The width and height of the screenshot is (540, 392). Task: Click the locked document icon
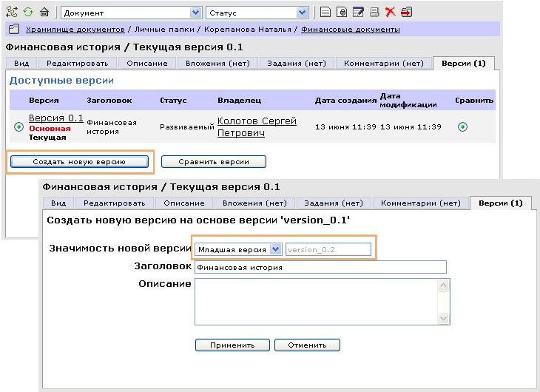point(342,13)
